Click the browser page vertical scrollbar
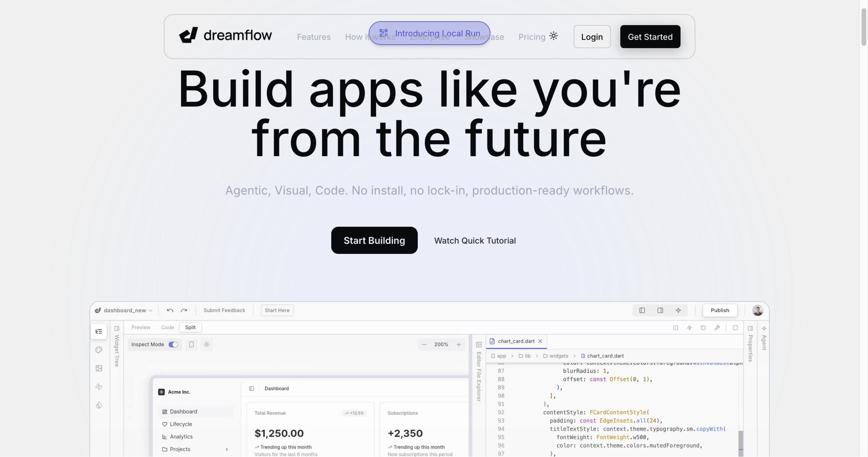 coord(864,27)
